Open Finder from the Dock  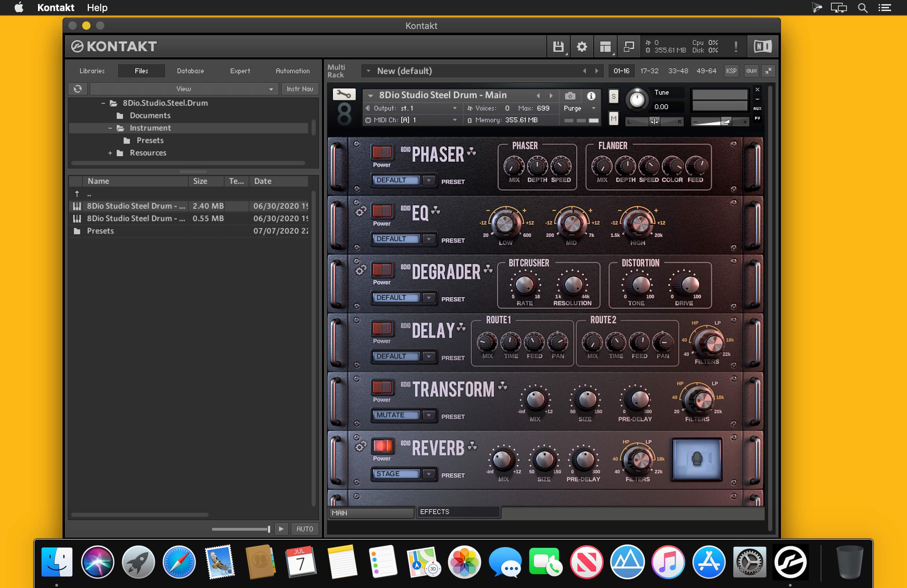(x=57, y=561)
